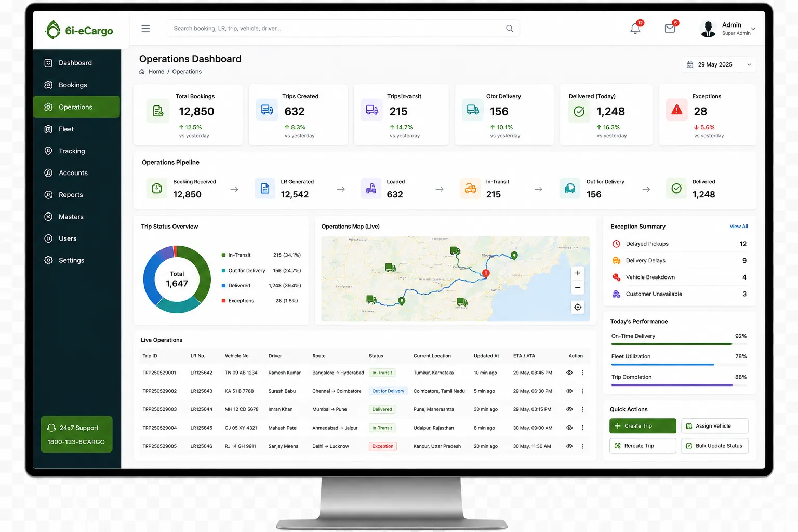The height and width of the screenshot is (532, 798).
Task: Recenter the map with locate icon
Action: [578, 307]
